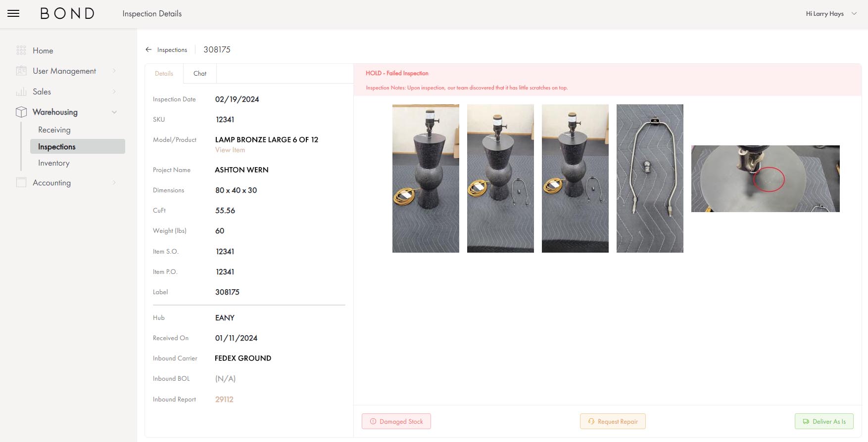Click the Sales bar chart icon
This screenshot has height=442, width=868.
click(x=21, y=92)
